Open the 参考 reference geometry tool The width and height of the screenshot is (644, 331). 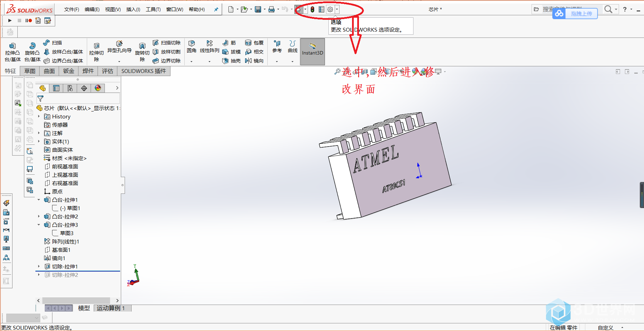point(277,47)
